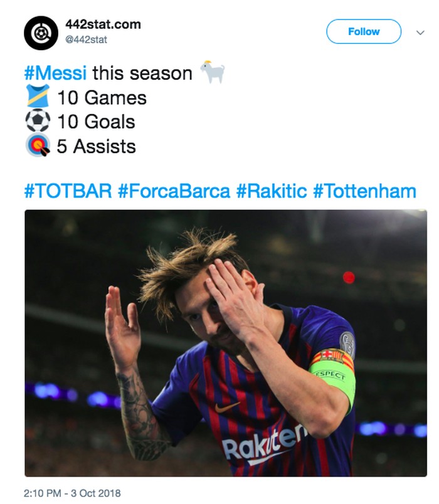This screenshot has width=439, height=504.
Task: Open the attached Messi photo
Action: pos(226,343)
